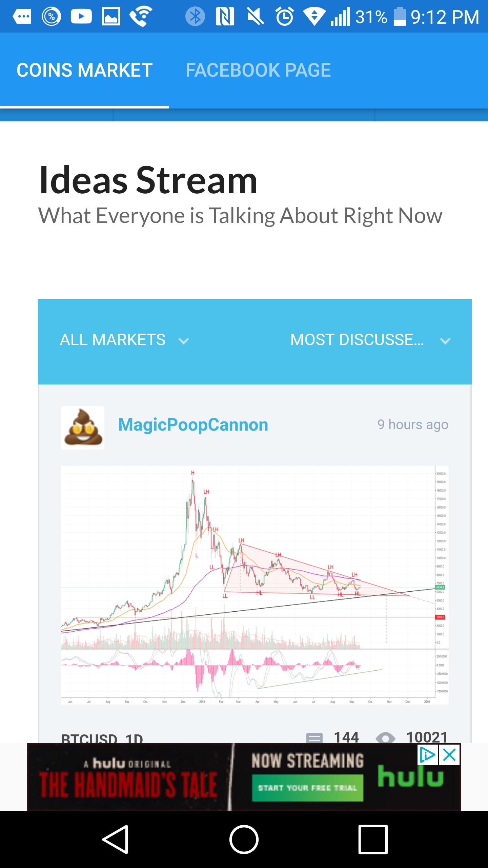Image resolution: width=488 pixels, height=868 pixels.
Task: Open MagicPoopCannon's profile link
Action: click(x=193, y=425)
